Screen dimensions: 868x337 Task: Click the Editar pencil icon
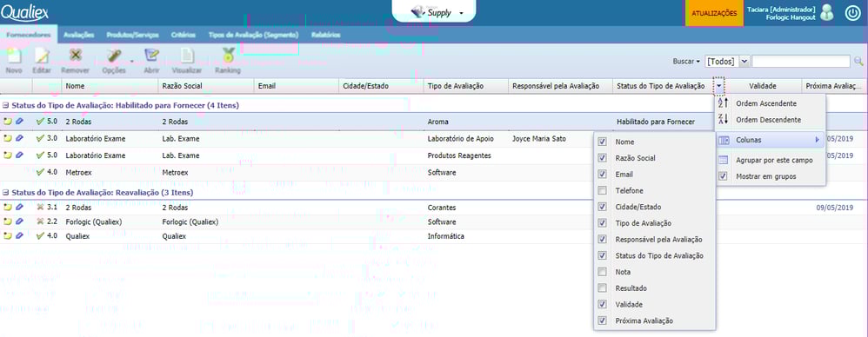click(x=42, y=56)
